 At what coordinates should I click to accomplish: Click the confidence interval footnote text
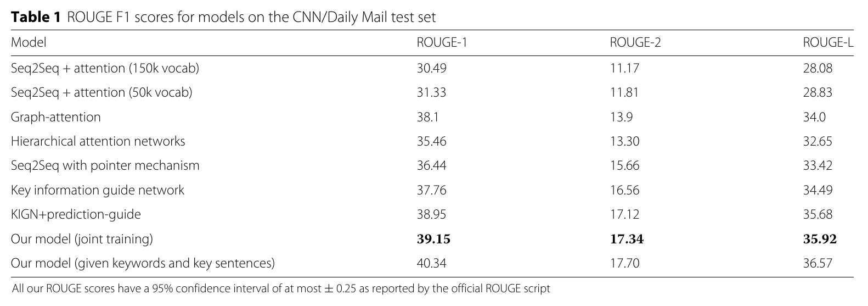(x=280, y=288)
